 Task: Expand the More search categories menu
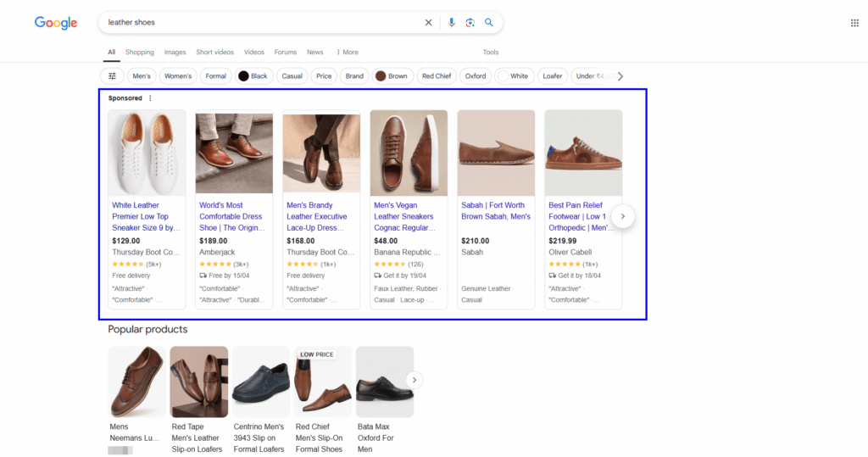(347, 52)
